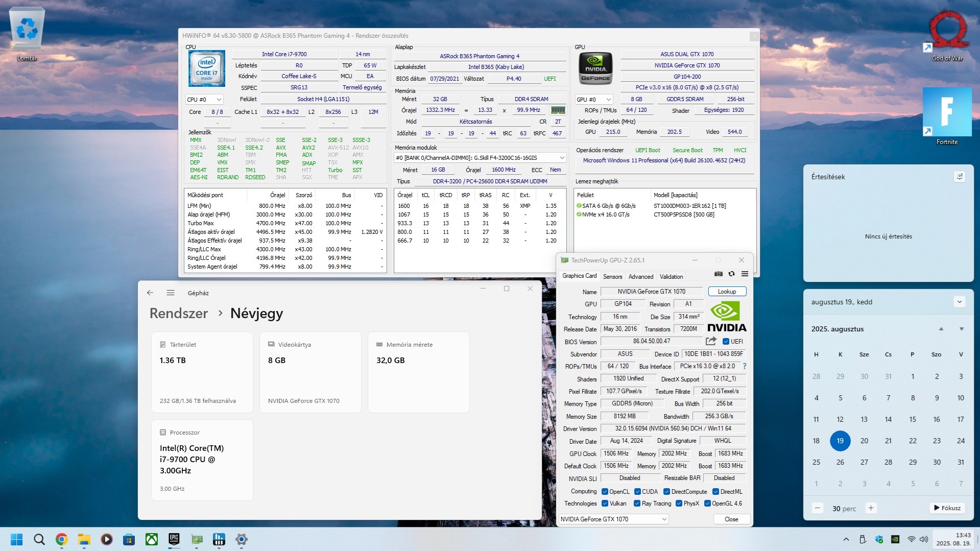This screenshot has height=551, width=980.
Task: Toggle the DirectML checkbox
Action: 715,492
